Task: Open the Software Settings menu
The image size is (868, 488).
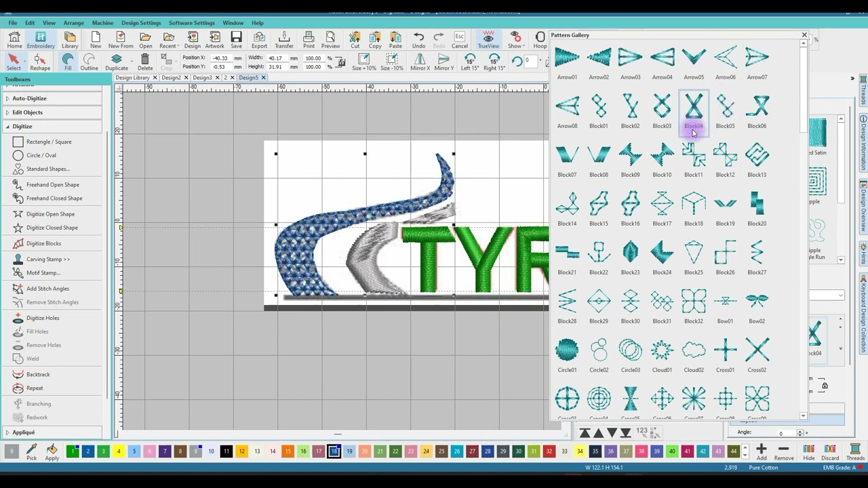Action: [191, 23]
